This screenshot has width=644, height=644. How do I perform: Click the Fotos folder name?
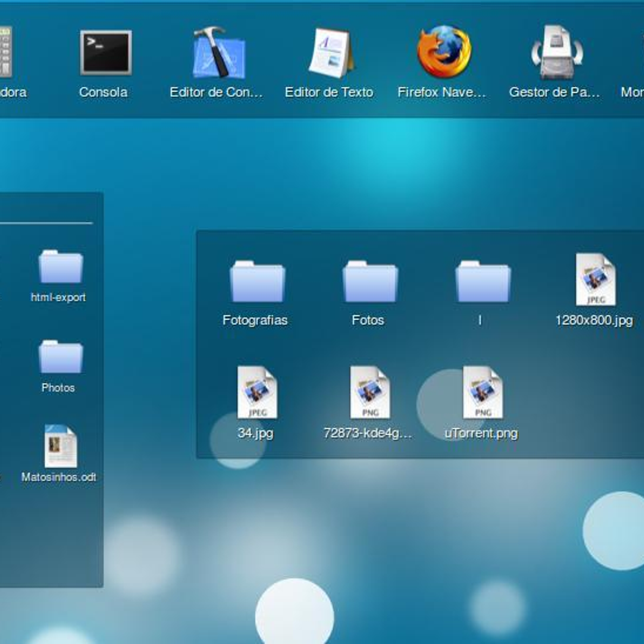click(x=368, y=320)
